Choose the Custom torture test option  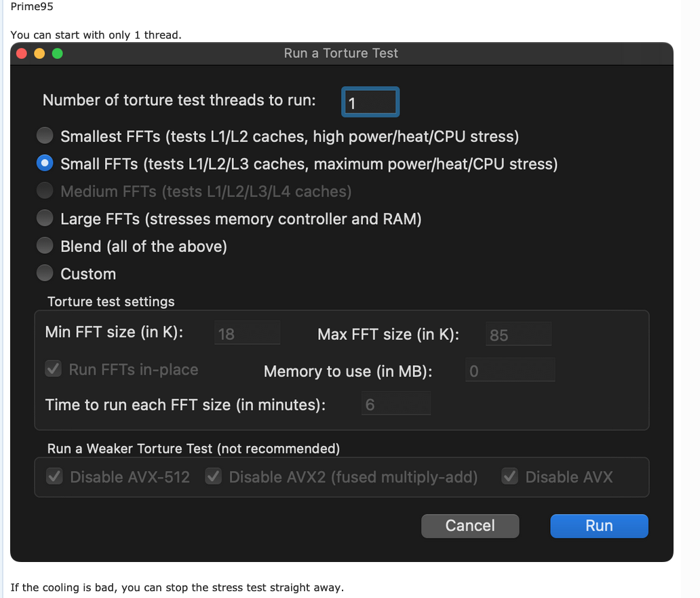(x=45, y=274)
